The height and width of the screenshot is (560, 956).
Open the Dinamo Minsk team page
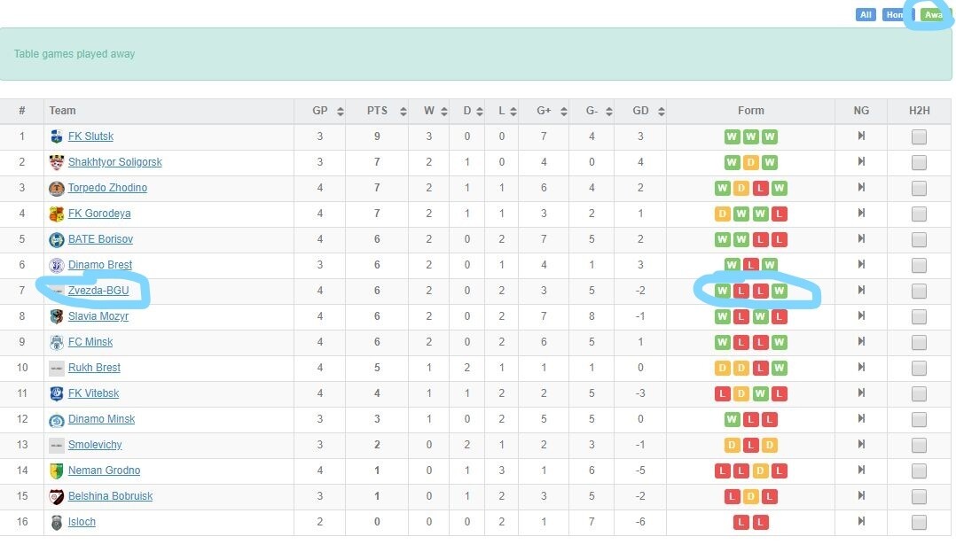(101, 419)
